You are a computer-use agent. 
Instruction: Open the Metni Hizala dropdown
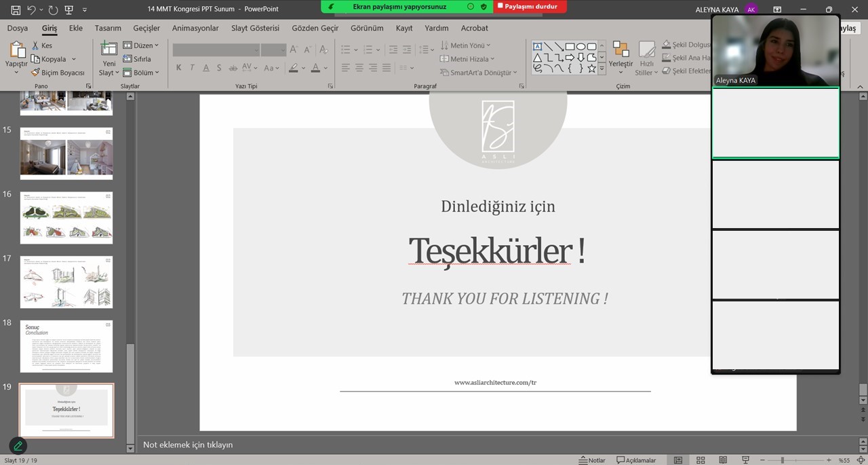tap(467, 59)
